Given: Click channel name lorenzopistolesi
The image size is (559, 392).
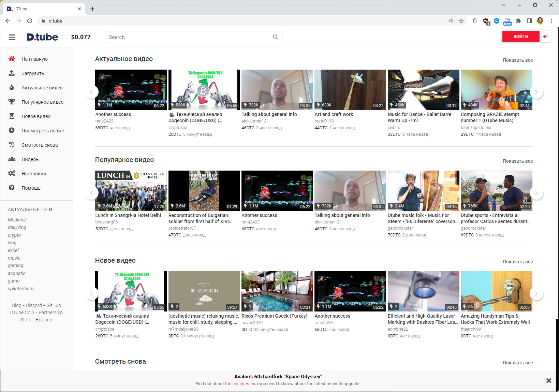Looking at the screenshot, I should click(x=476, y=128).
